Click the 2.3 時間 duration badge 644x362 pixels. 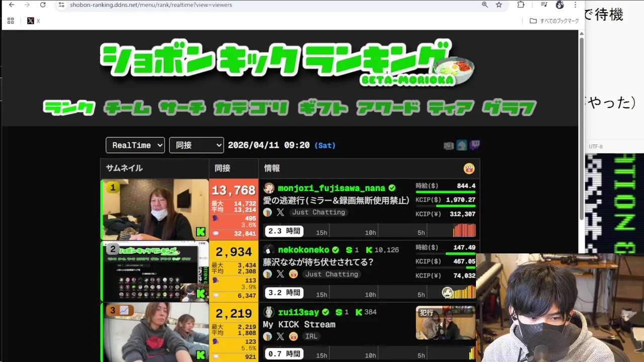point(284,231)
